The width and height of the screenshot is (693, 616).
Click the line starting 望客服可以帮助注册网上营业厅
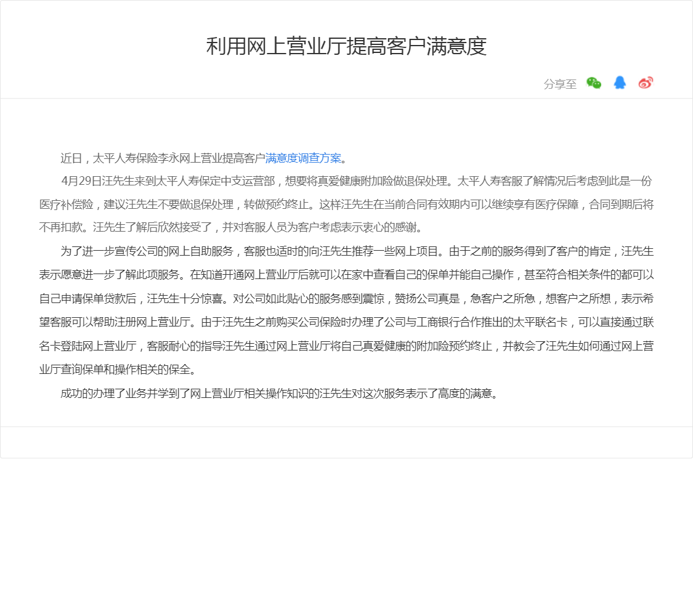coord(346,322)
